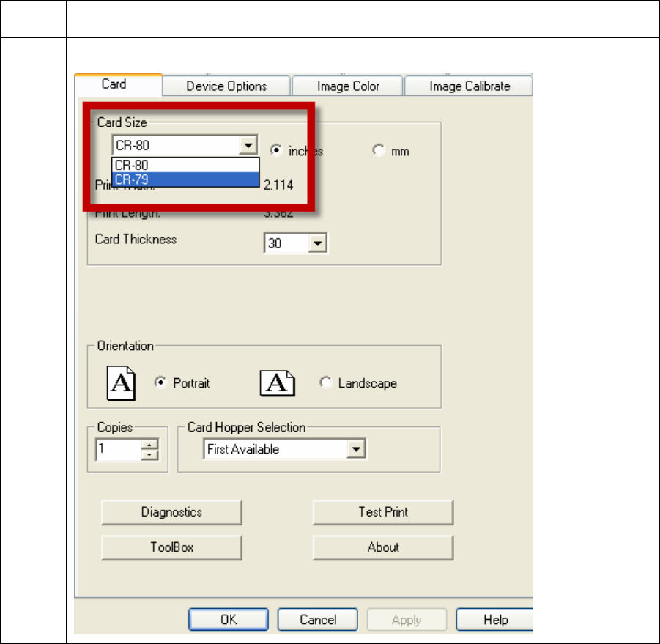Click the Apply button

(407, 619)
